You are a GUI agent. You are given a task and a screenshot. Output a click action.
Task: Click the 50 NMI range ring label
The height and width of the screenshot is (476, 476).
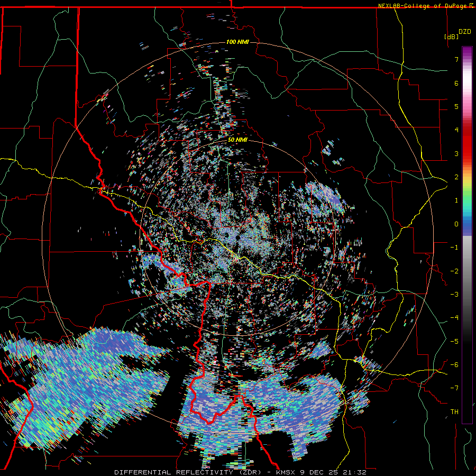[237, 140]
